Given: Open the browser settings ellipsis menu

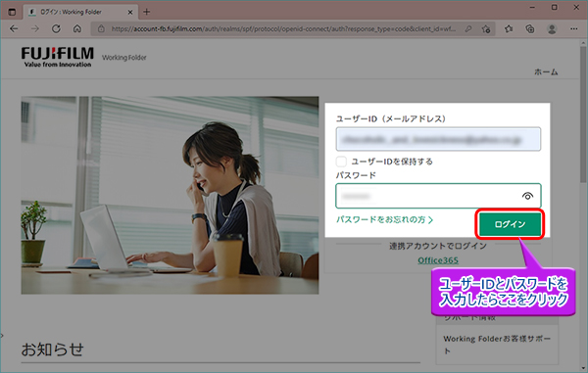Looking at the screenshot, I should (x=573, y=28).
